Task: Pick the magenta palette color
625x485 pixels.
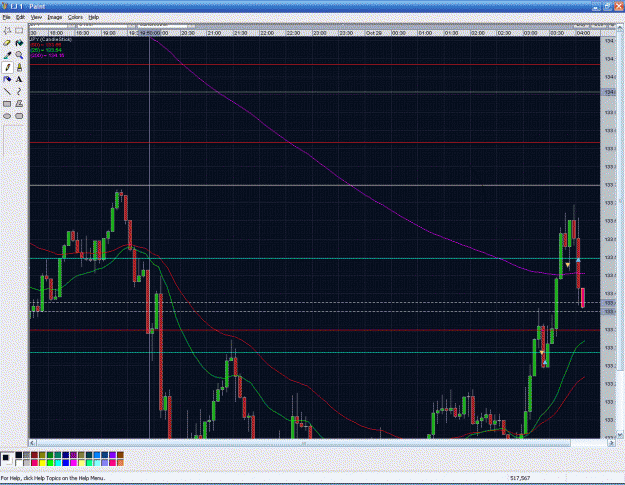Action: point(73,463)
